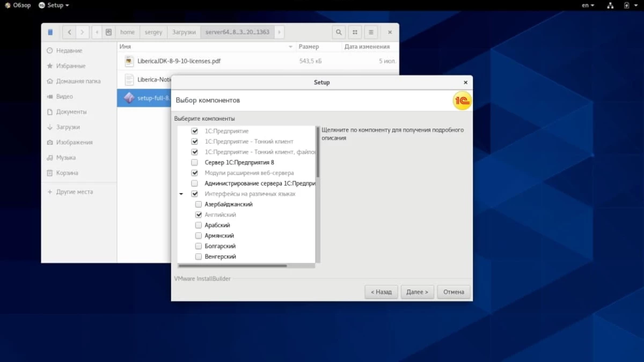Enable Администрирование сервера 1С checkbox
This screenshot has width=644, height=362.
tap(195, 183)
